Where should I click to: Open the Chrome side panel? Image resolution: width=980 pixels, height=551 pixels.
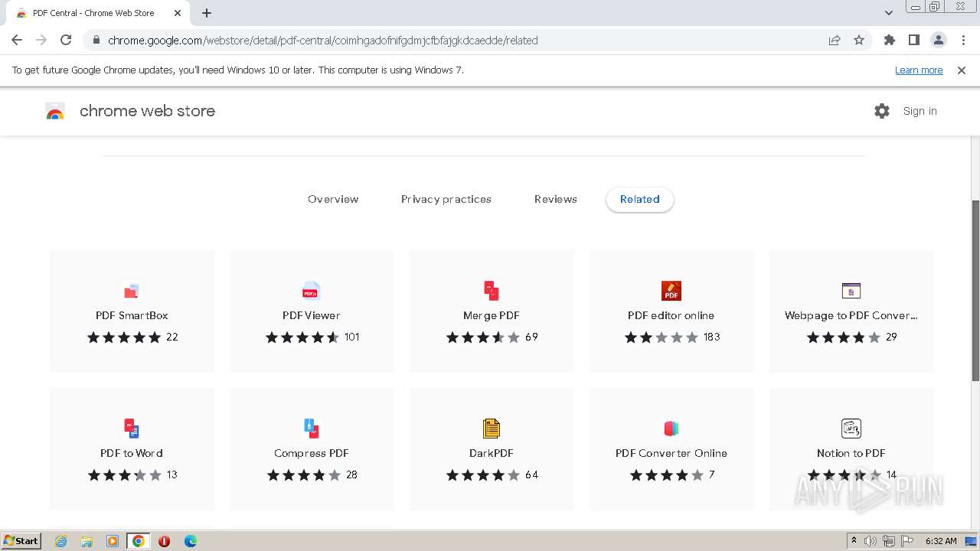tap(914, 41)
